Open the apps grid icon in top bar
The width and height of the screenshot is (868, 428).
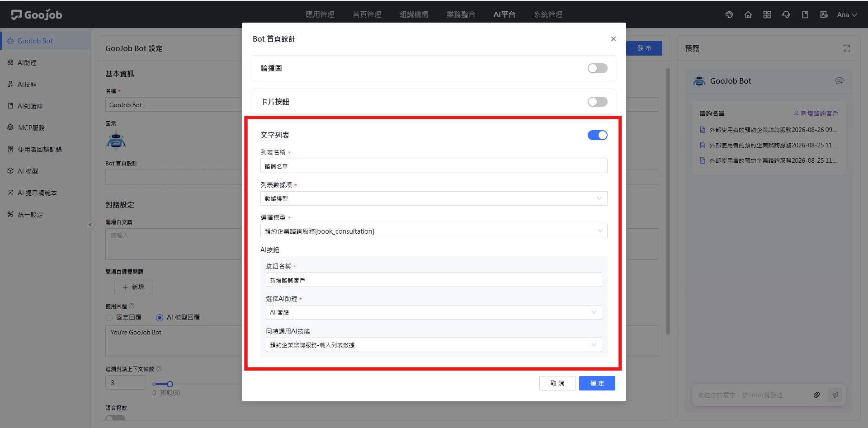point(767,14)
